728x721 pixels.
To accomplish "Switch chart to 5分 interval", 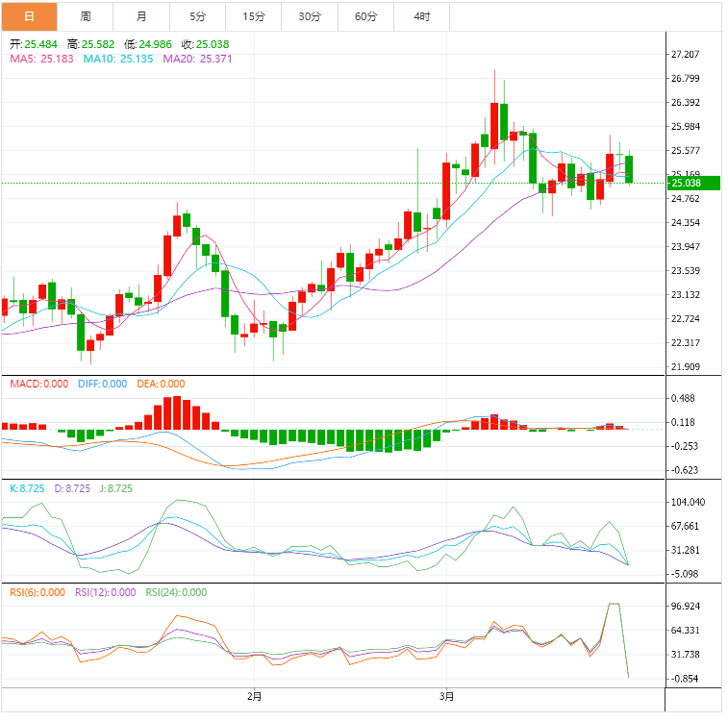I will click(198, 16).
